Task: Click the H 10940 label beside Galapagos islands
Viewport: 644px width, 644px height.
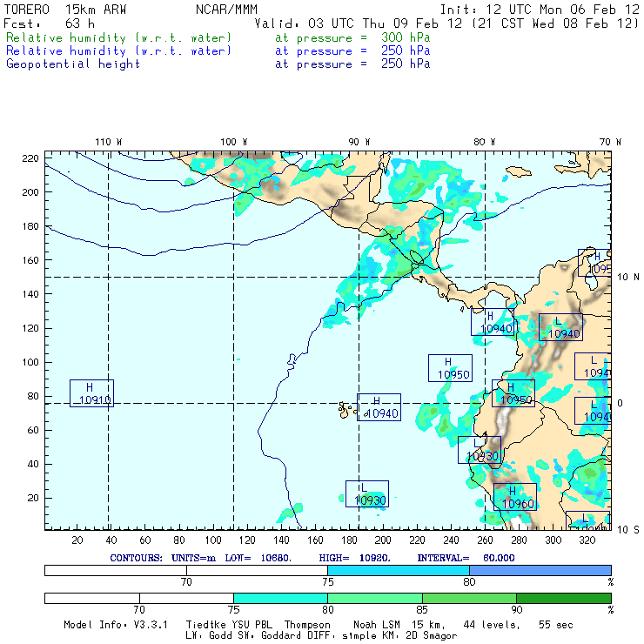Action: (x=379, y=407)
